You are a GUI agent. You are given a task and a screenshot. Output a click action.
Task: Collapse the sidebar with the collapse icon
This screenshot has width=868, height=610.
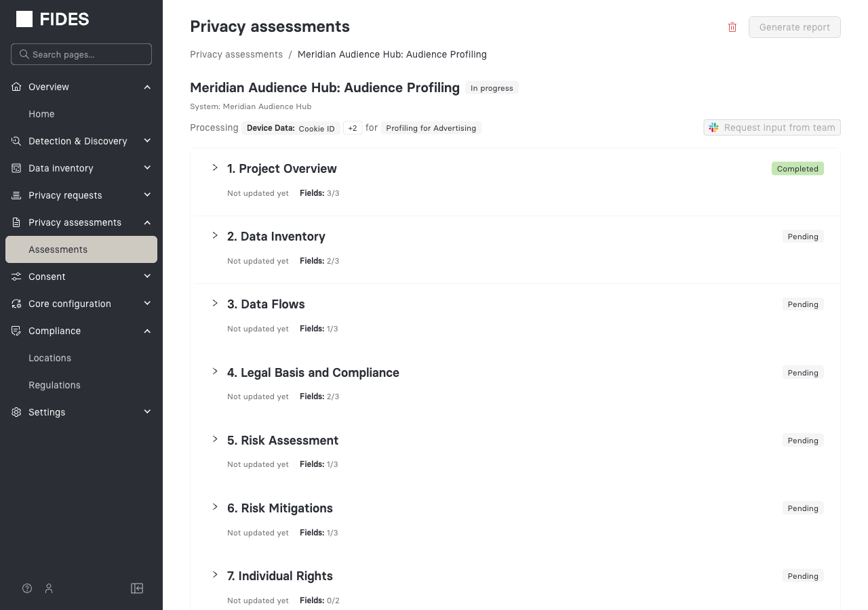pos(137,588)
